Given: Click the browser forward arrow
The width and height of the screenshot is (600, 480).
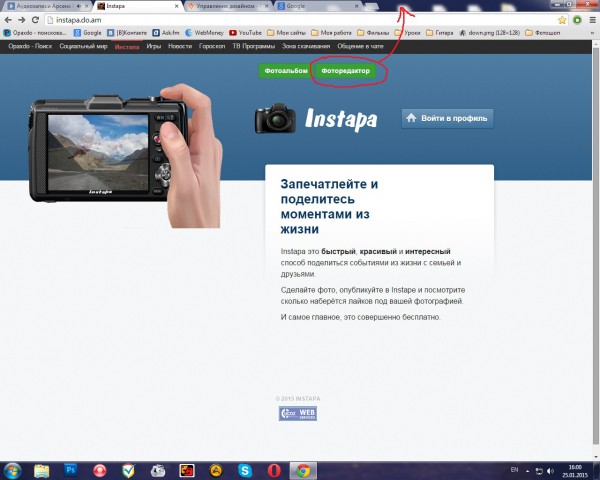Looking at the screenshot, I should 21,20.
